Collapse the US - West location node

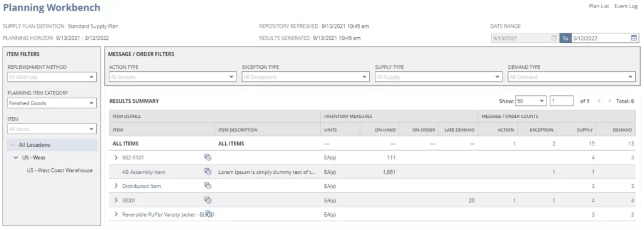coord(16,158)
